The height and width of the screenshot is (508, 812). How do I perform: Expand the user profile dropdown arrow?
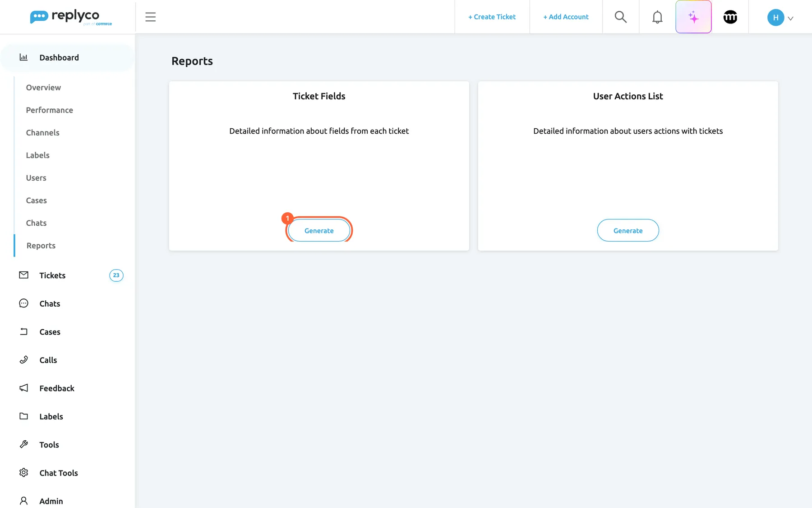790,19
